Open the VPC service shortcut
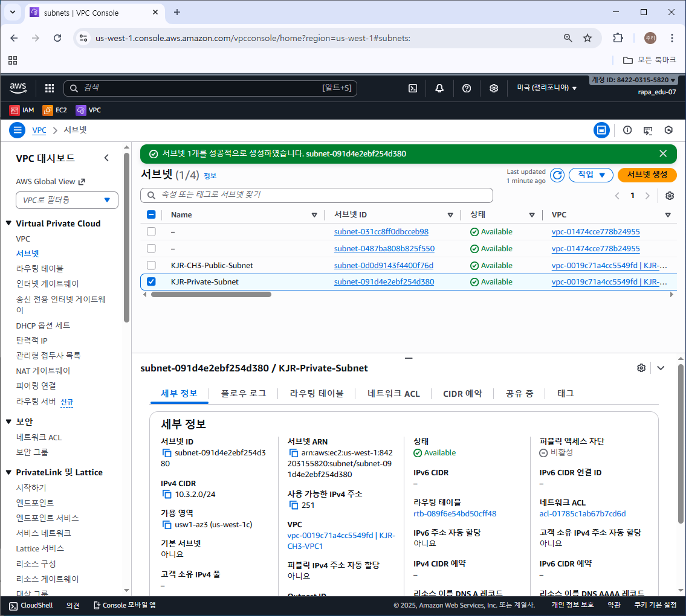 pyautogui.click(x=88, y=110)
